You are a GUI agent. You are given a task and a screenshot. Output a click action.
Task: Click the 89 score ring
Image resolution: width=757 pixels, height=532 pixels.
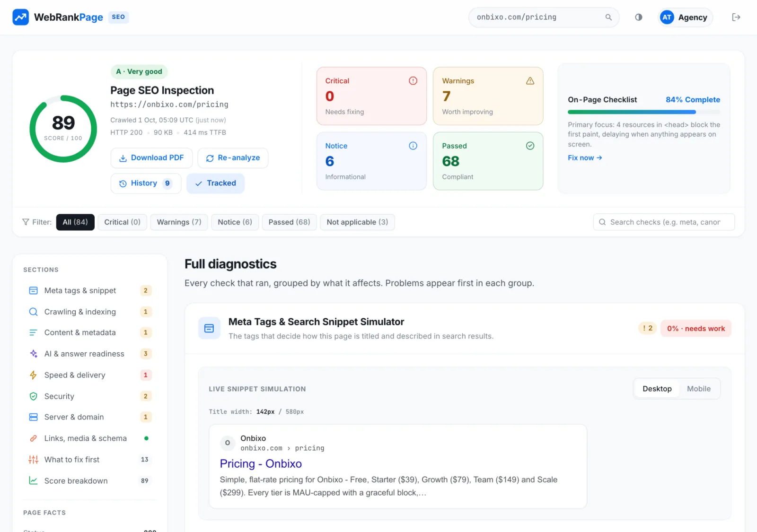(63, 129)
